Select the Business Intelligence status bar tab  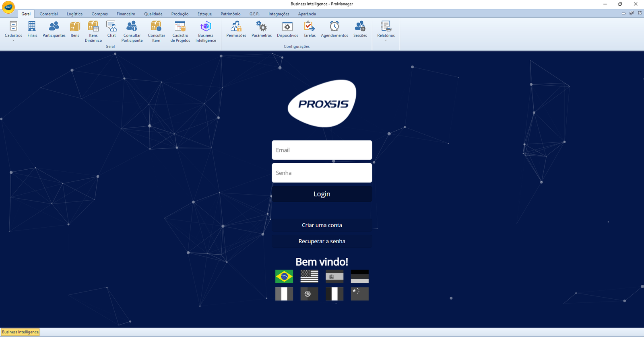tap(20, 332)
